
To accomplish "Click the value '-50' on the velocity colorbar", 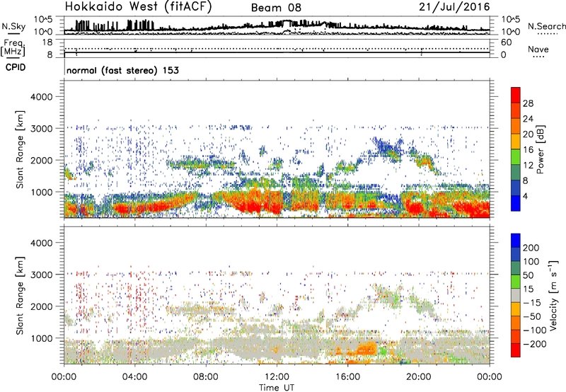I will click(x=533, y=316).
